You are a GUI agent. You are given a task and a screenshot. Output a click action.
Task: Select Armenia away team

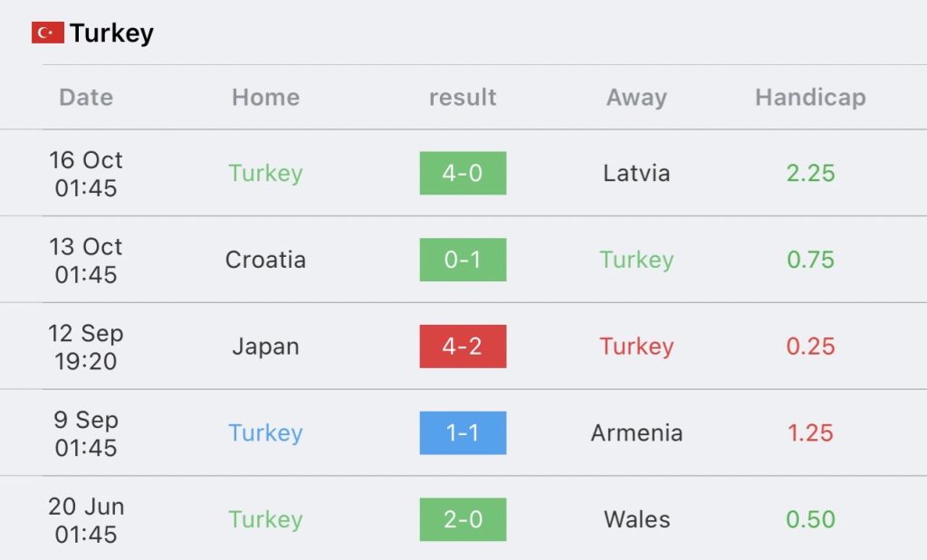coord(636,433)
